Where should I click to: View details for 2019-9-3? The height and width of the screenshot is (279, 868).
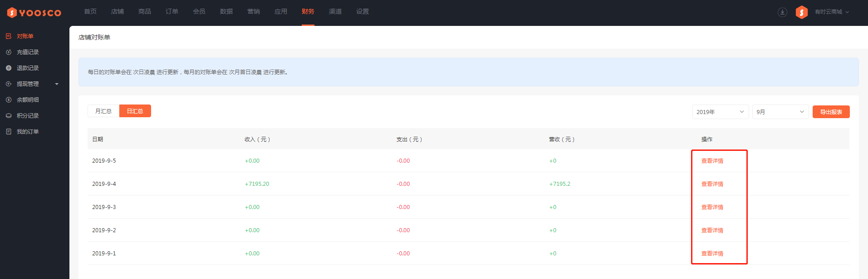pos(712,207)
